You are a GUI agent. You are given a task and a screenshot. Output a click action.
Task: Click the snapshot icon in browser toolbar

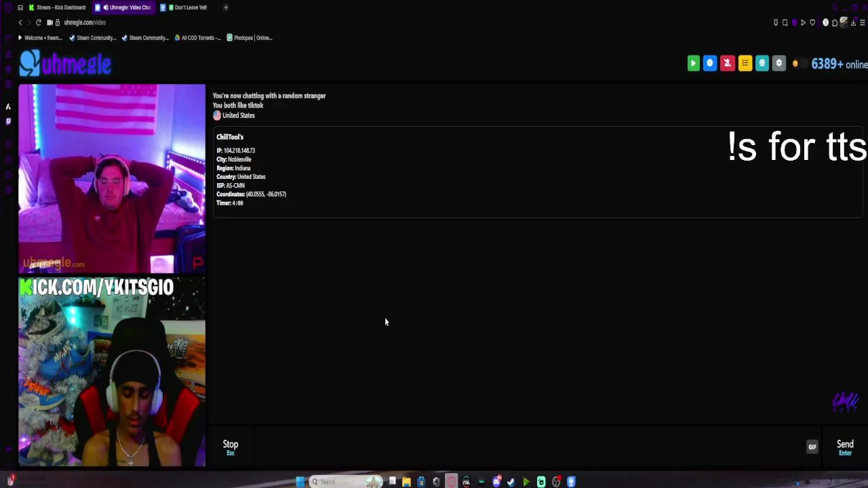pos(785,22)
